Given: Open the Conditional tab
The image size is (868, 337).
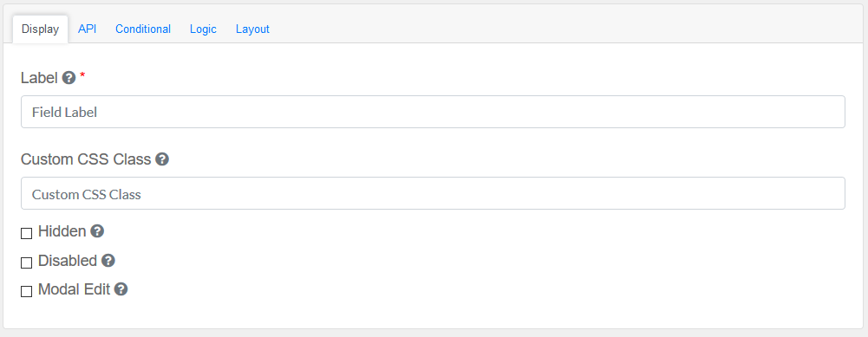Looking at the screenshot, I should click(143, 29).
